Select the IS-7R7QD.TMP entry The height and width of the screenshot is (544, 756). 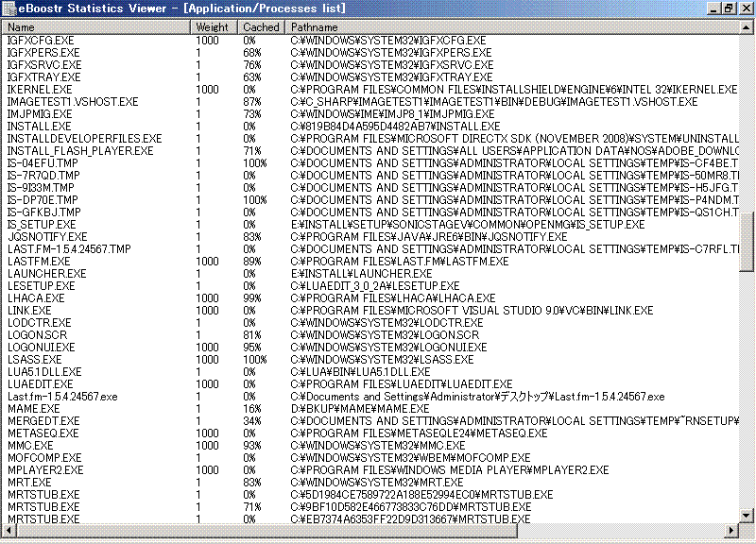click(x=370, y=176)
